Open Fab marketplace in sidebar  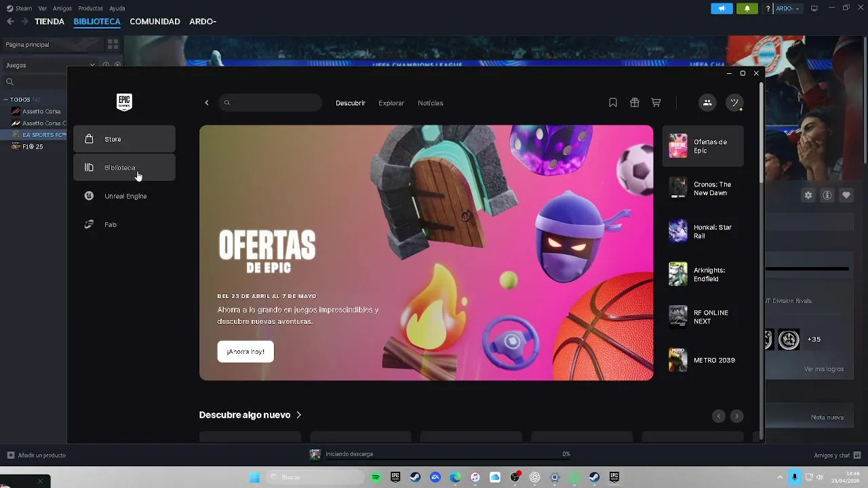point(124,224)
